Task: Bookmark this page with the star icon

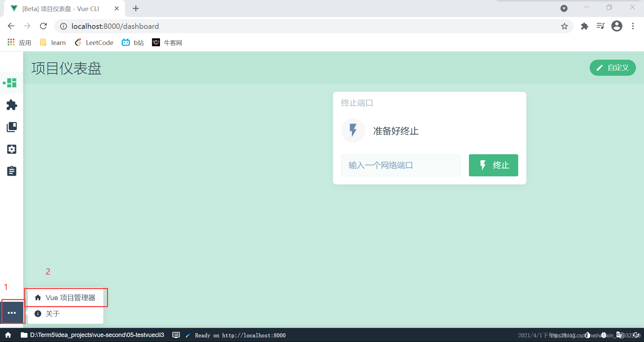Action: point(565,26)
